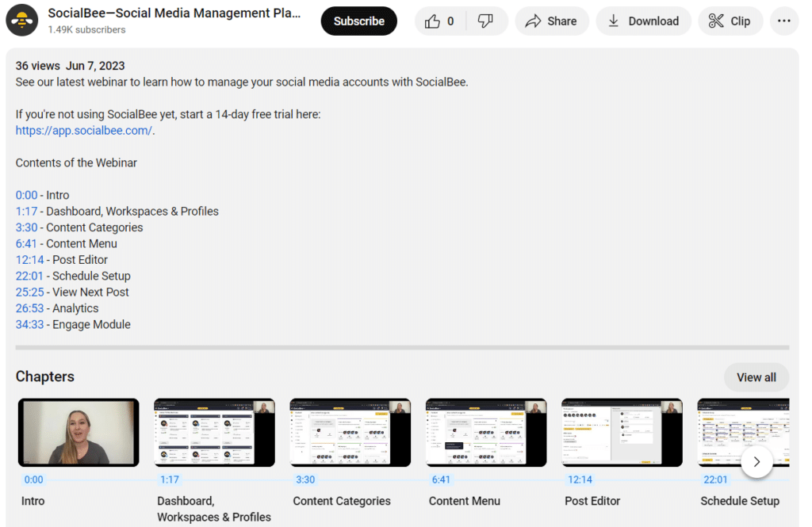Jump to 1:17 timestamp in description
This screenshot has height=527, width=812.
pos(26,212)
